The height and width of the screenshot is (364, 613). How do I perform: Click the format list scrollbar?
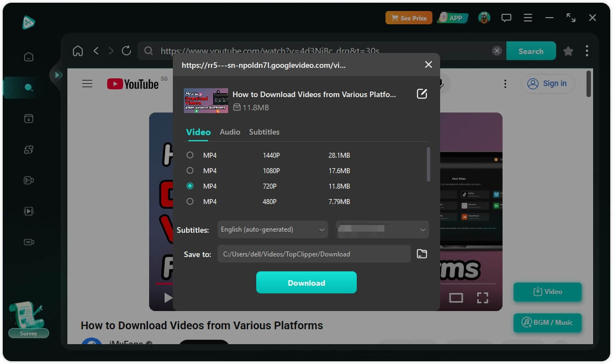click(x=429, y=164)
